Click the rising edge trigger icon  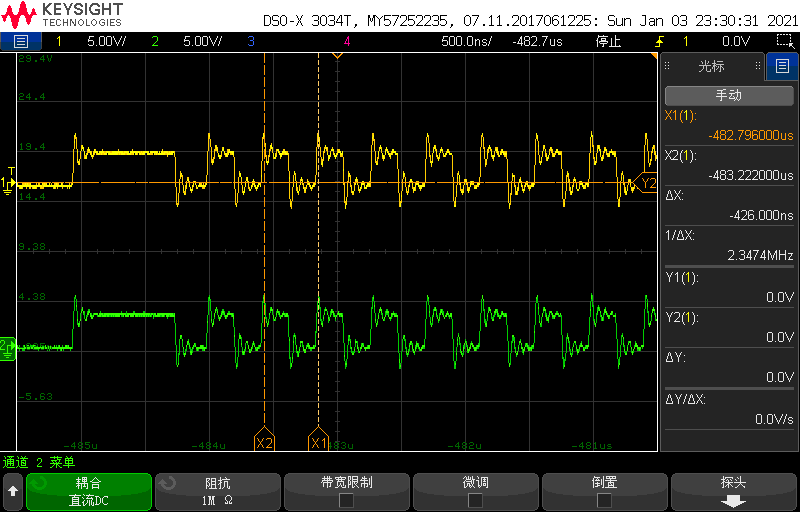(x=661, y=41)
